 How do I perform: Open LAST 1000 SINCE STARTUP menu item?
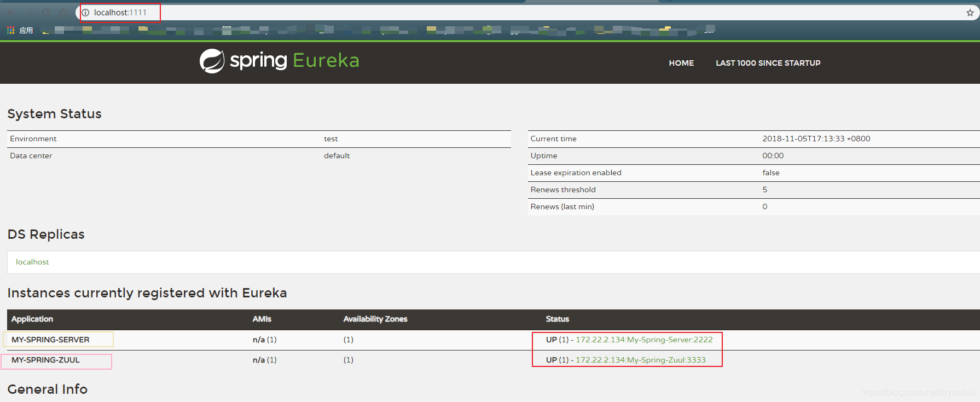[768, 63]
